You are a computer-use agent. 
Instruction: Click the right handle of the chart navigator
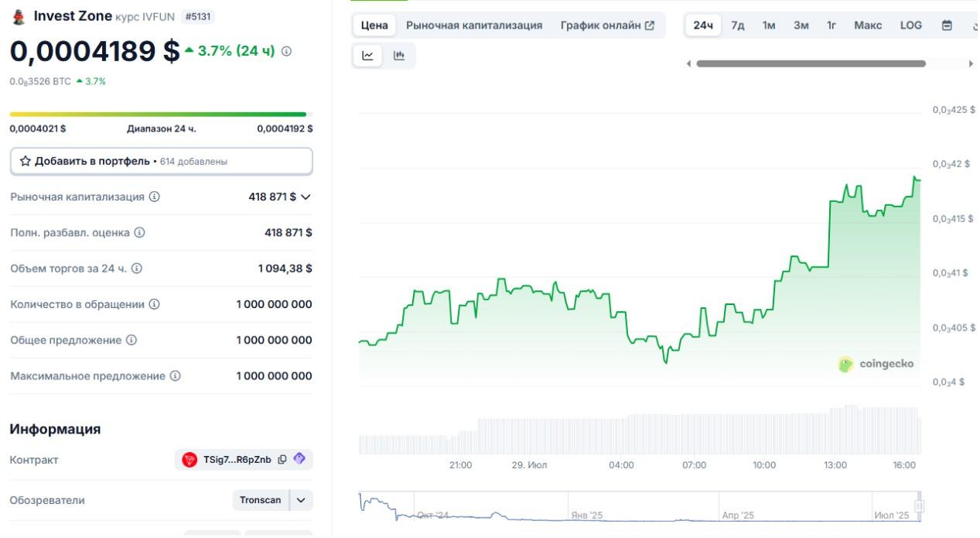[x=920, y=506]
